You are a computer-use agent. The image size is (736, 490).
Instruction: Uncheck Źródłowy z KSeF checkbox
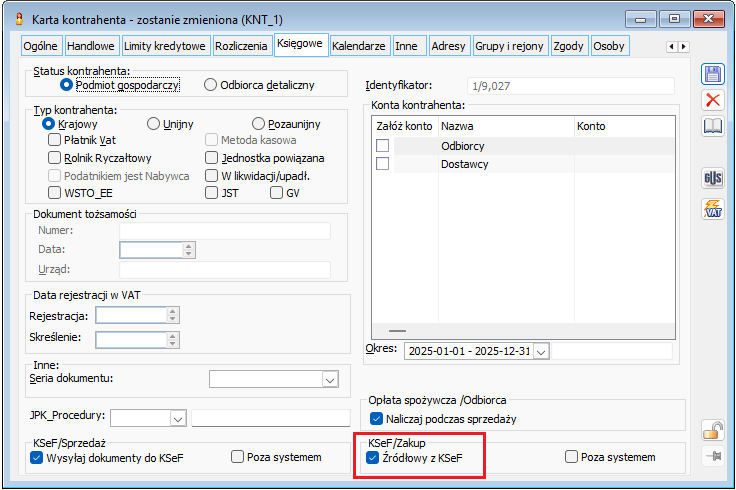(x=375, y=457)
